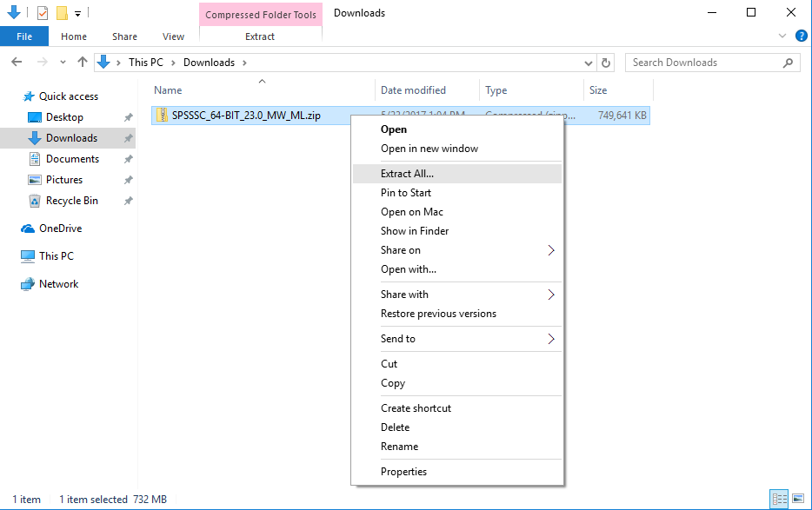Select the Compressed Folder Tools tab header
Image resolution: width=812 pixels, height=510 pixels.
coord(261,15)
